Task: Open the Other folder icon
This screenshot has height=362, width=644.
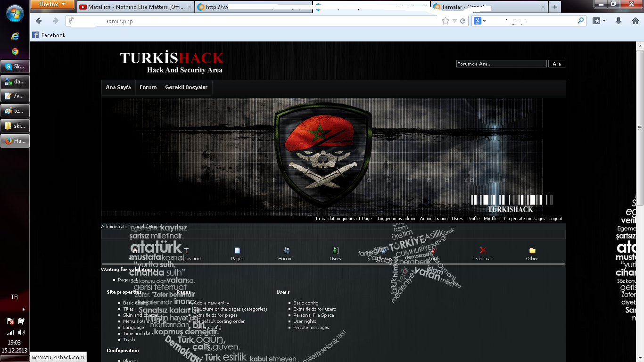Action: (532, 250)
